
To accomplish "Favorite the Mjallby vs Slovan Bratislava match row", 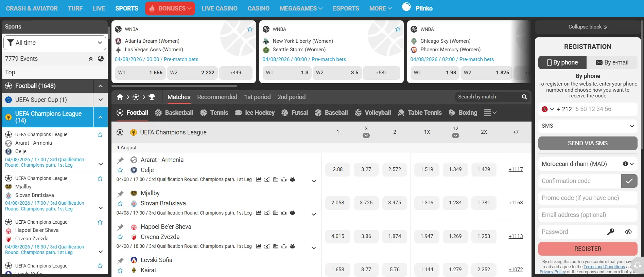I will click(120, 204).
